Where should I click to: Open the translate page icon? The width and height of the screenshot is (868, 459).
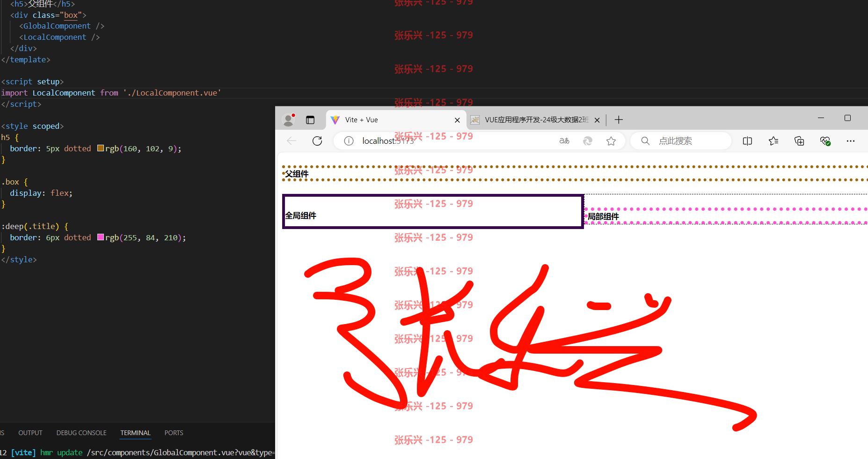[564, 141]
